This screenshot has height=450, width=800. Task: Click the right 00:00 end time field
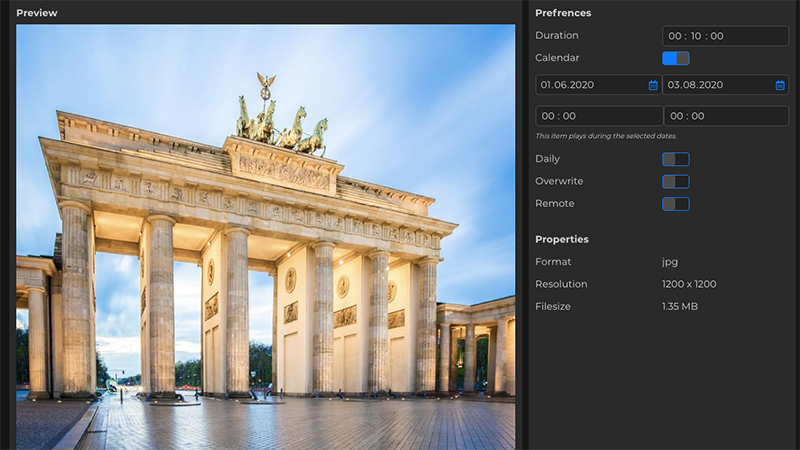coord(725,116)
